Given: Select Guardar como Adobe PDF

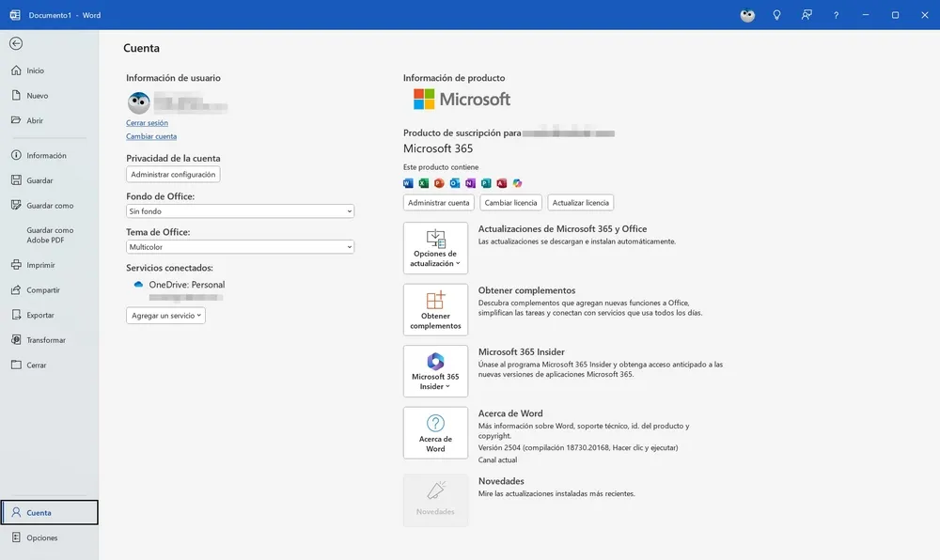Looking at the screenshot, I should (49, 235).
